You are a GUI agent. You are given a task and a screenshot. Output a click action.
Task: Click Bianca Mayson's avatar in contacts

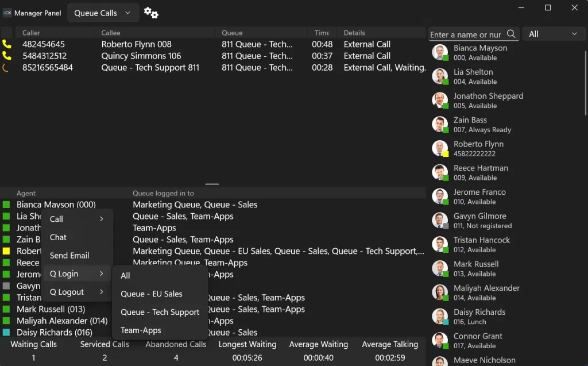(440, 53)
